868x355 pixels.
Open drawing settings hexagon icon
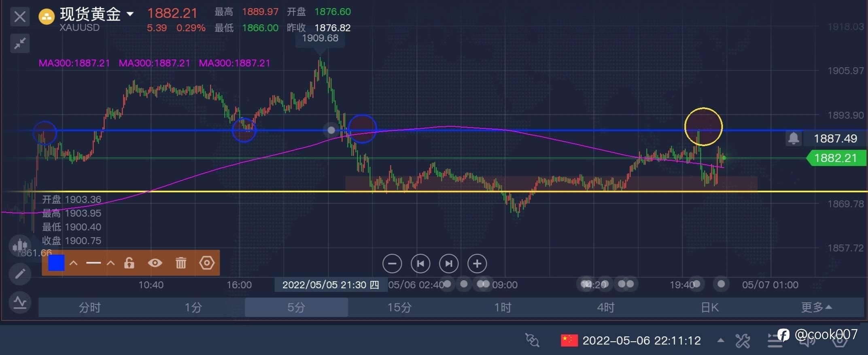click(x=207, y=263)
